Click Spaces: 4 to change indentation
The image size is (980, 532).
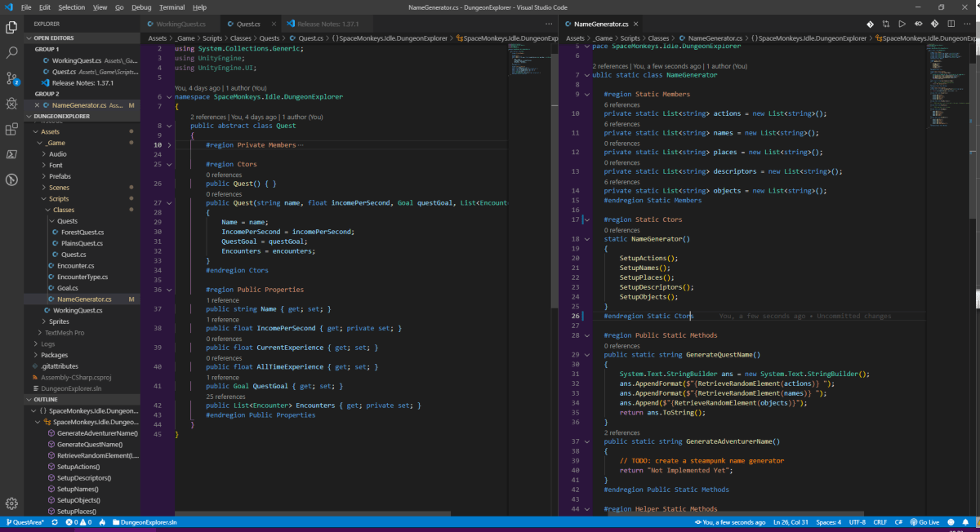830,522
